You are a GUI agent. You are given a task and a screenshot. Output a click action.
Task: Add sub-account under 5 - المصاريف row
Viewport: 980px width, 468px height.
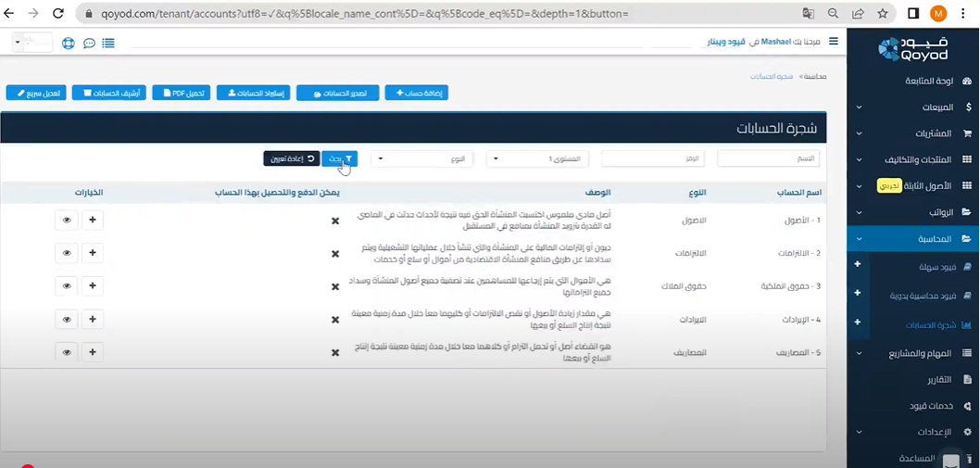[x=93, y=351]
